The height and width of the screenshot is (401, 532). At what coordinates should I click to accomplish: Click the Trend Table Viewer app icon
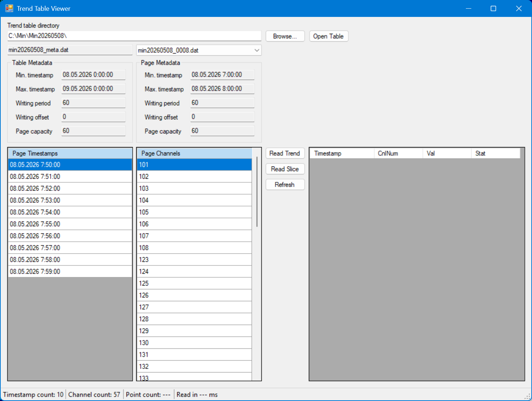pos(9,8)
